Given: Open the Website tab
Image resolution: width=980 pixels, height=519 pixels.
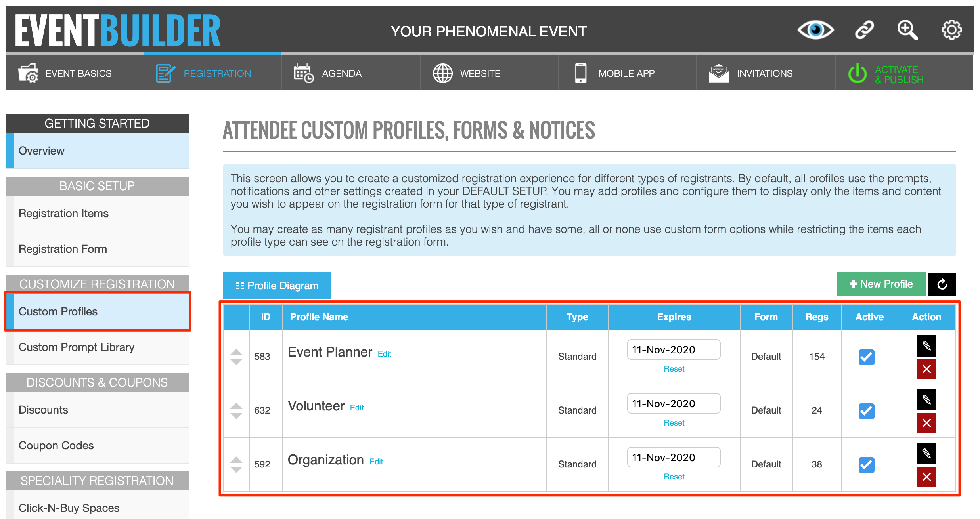Looking at the screenshot, I should [490, 73].
